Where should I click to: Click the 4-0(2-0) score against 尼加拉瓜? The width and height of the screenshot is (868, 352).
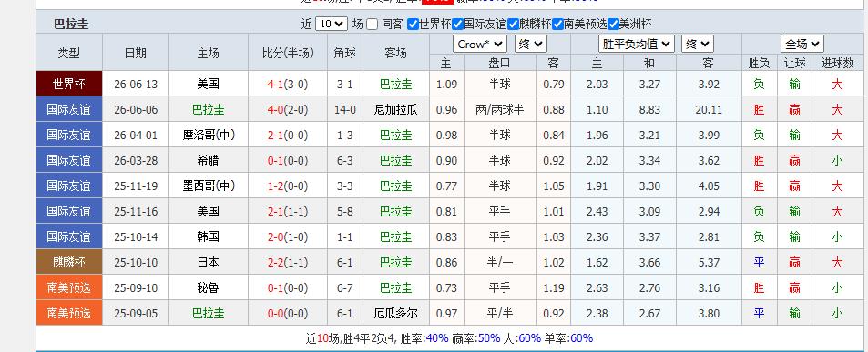[288, 110]
